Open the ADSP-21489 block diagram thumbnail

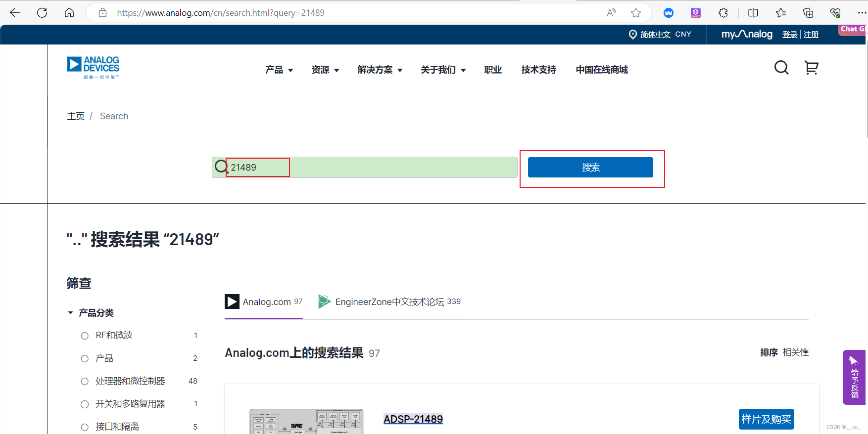(x=306, y=421)
